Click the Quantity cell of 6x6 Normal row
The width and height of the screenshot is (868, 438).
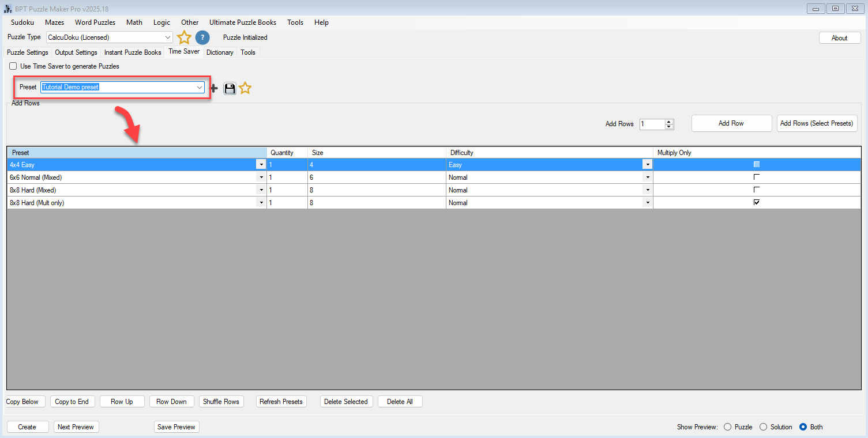tap(287, 178)
